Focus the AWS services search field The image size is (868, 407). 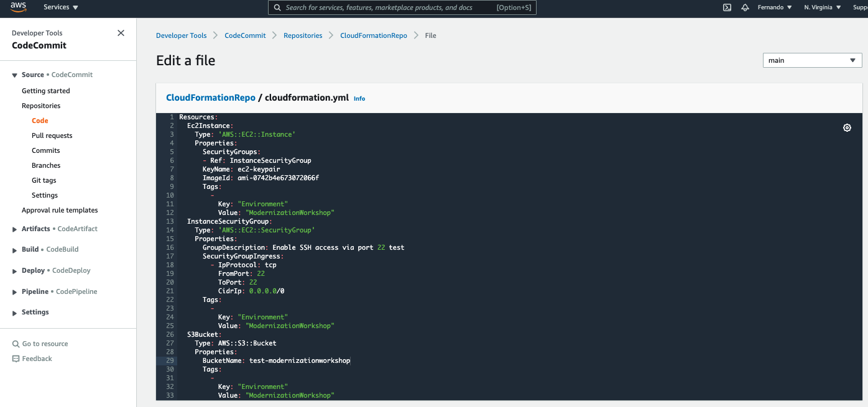click(x=402, y=7)
